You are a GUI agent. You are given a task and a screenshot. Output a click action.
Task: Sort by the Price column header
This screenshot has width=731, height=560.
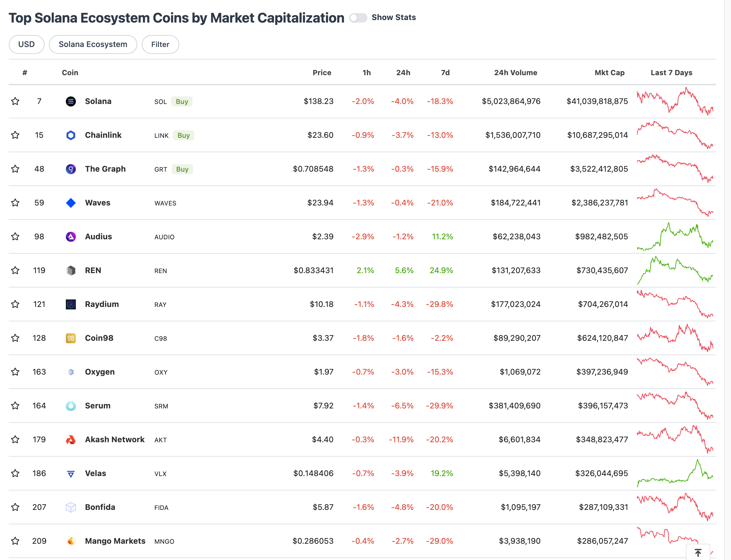tap(322, 73)
